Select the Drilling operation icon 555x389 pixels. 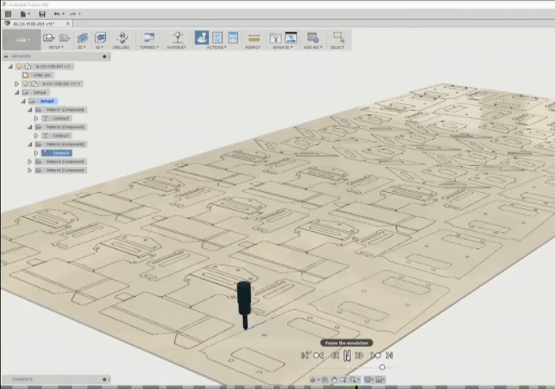click(x=122, y=38)
